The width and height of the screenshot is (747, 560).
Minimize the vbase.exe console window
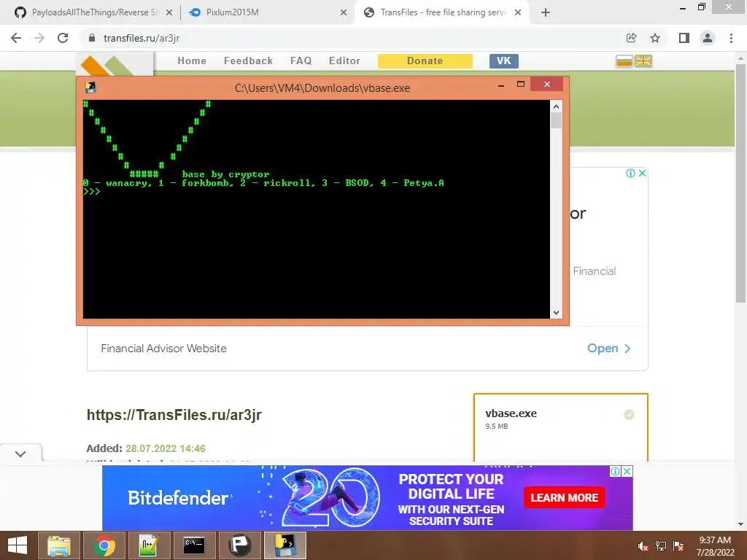(x=501, y=85)
